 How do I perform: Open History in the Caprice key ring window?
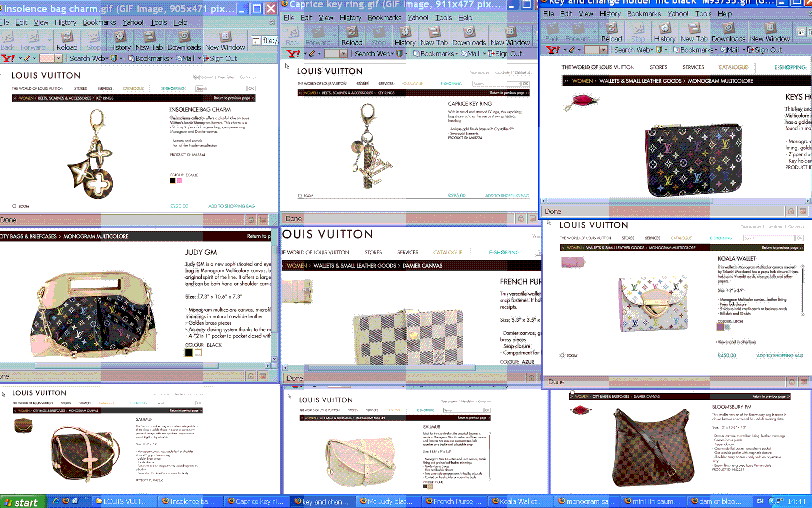point(405,36)
